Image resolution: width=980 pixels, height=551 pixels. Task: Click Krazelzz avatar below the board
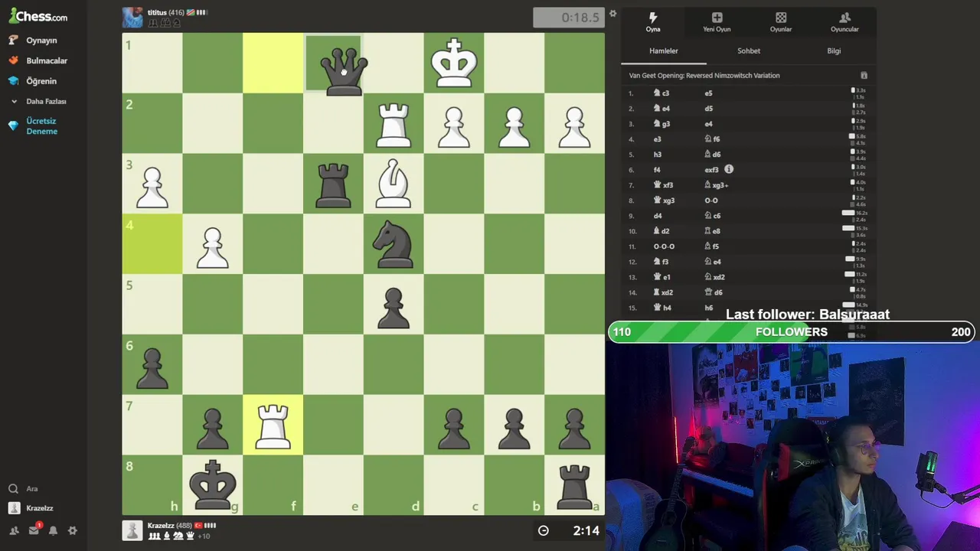[x=132, y=530]
